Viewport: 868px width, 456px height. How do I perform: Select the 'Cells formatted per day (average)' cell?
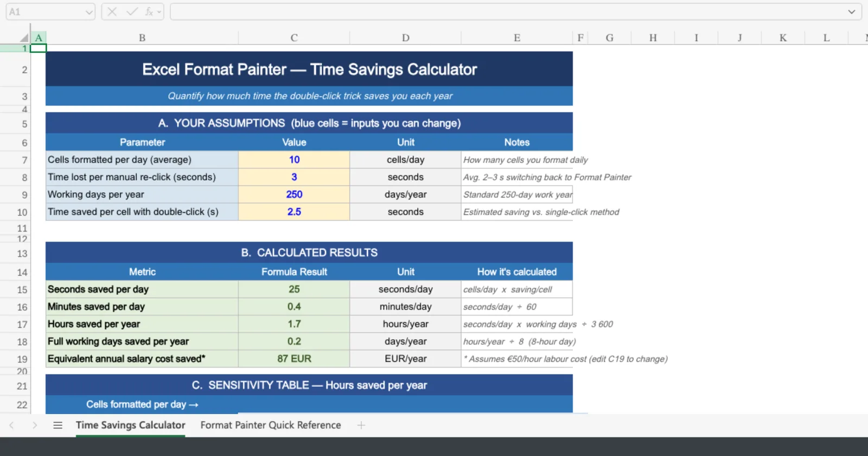tap(142, 160)
